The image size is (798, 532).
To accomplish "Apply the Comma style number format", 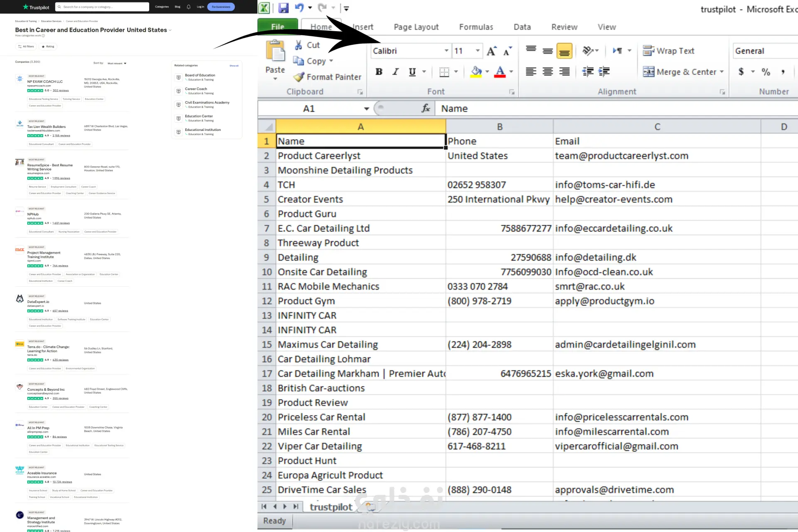I will point(783,71).
